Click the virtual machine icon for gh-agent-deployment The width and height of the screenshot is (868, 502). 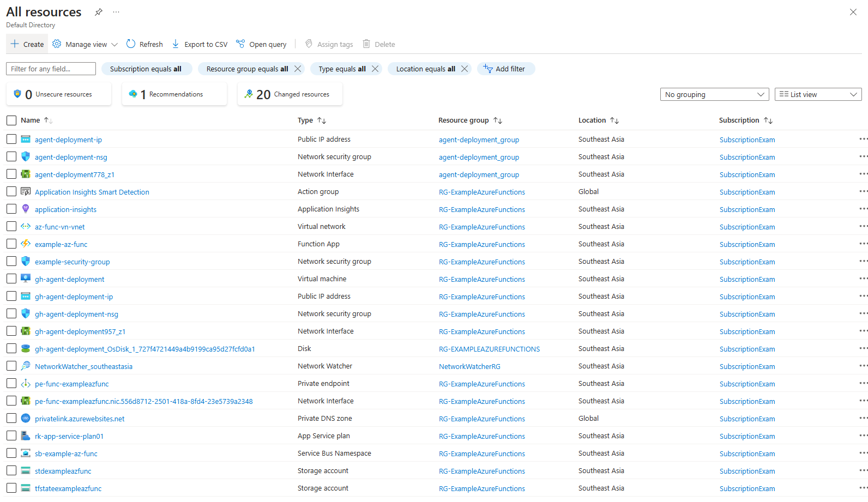click(x=26, y=279)
